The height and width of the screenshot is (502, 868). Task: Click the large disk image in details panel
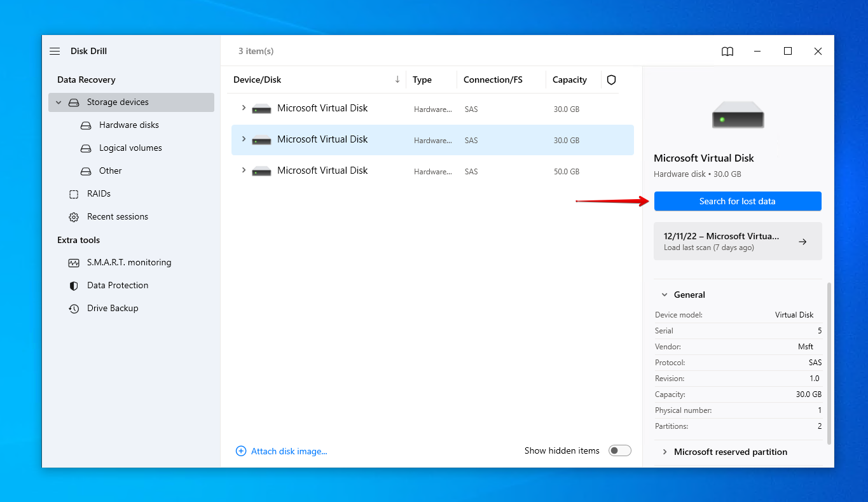pos(738,115)
